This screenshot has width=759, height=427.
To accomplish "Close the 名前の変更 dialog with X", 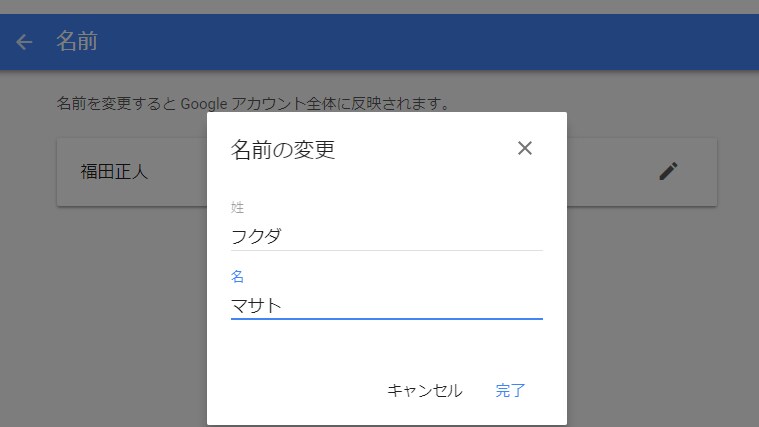I will [x=525, y=148].
